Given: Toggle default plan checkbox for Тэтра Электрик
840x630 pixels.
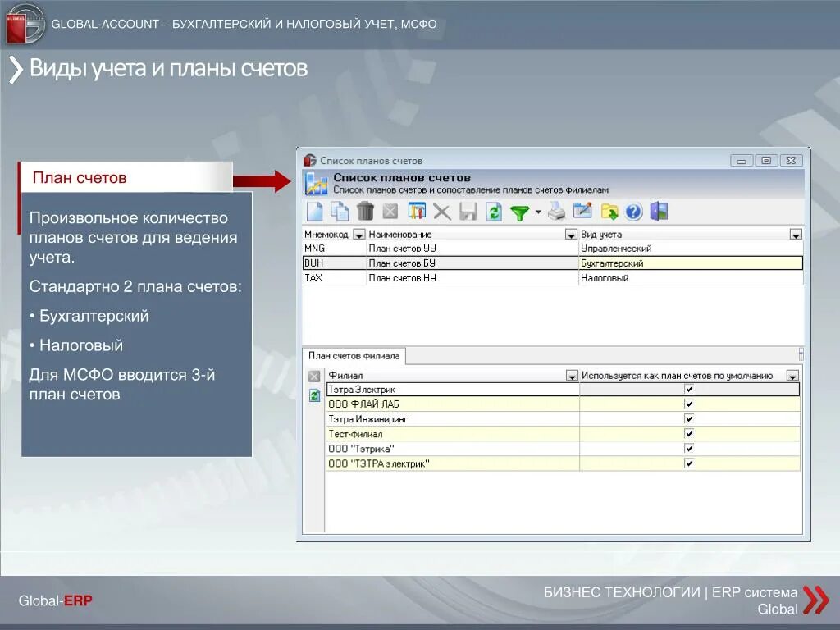Looking at the screenshot, I should click(x=689, y=390).
